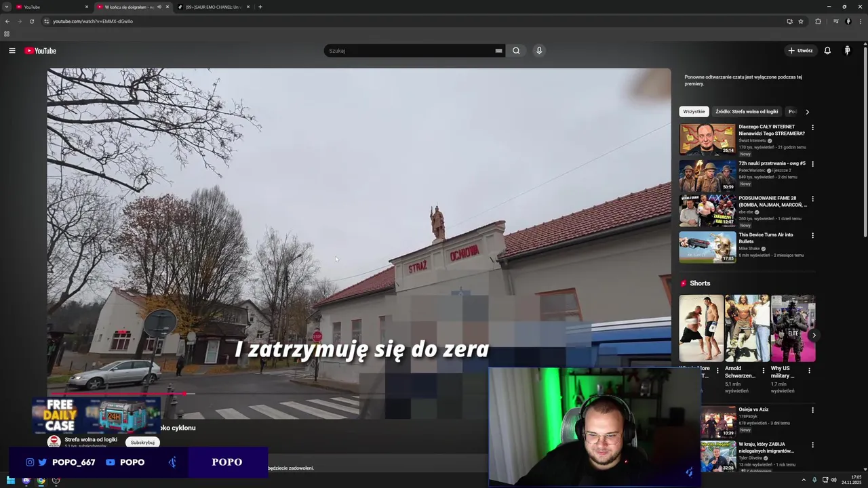This screenshot has height=488, width=868.
Task: Open '72h nauki przetrwania - owg #5' title
Action: click(772, 163)
